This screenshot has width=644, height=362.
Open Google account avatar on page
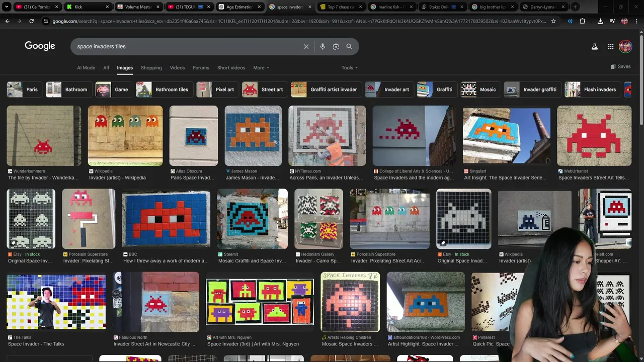625,46
